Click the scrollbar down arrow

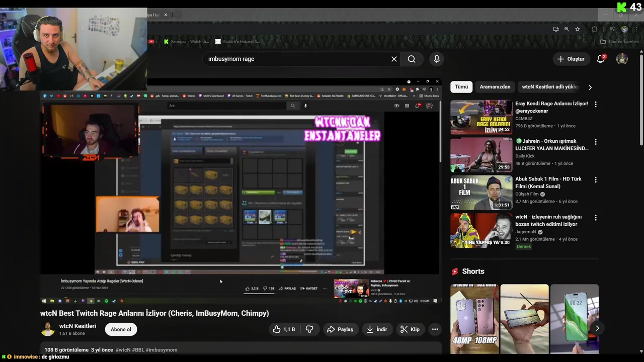641,351
